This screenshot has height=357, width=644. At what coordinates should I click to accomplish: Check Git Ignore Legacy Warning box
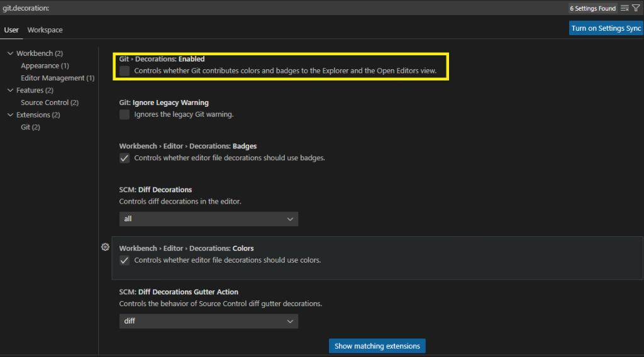pos(125,114)
